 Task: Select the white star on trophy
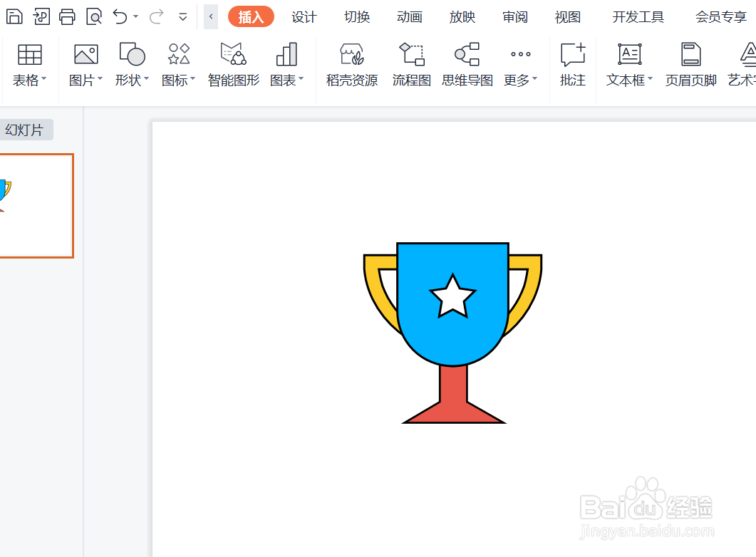(x=452, y=296)
